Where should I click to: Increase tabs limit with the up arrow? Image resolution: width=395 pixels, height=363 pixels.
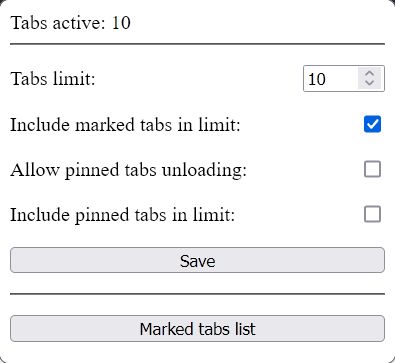point(369,74)
